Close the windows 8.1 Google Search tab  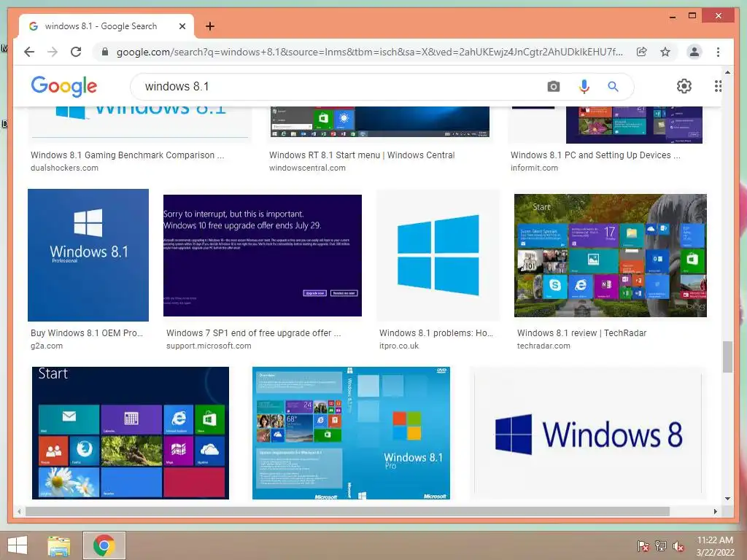(182, 26)
